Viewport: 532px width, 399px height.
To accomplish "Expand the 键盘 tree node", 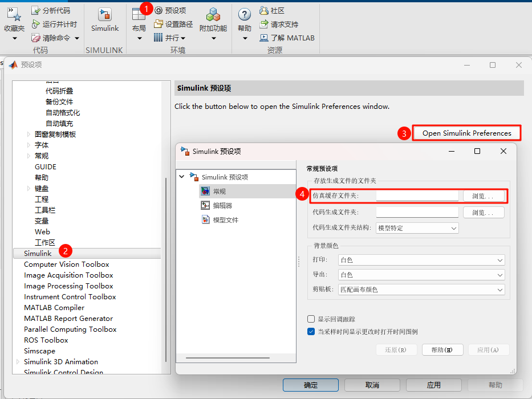I will click(x=29, y=188).
